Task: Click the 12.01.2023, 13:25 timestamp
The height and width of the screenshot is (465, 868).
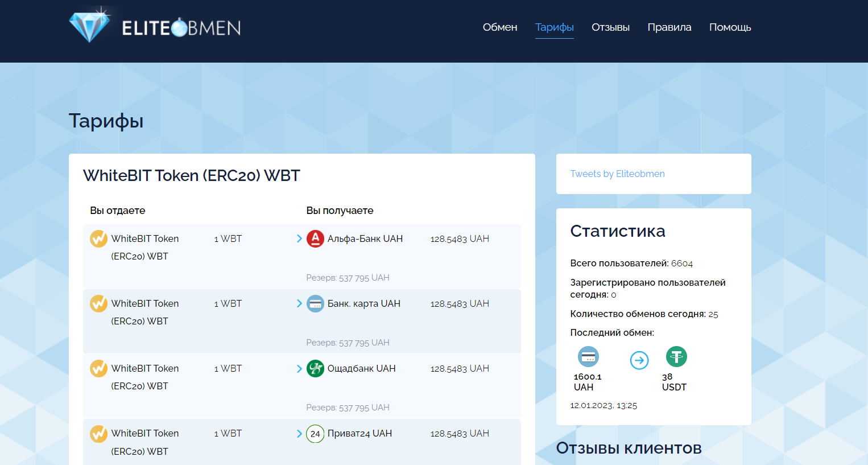Action: point(604,406)
